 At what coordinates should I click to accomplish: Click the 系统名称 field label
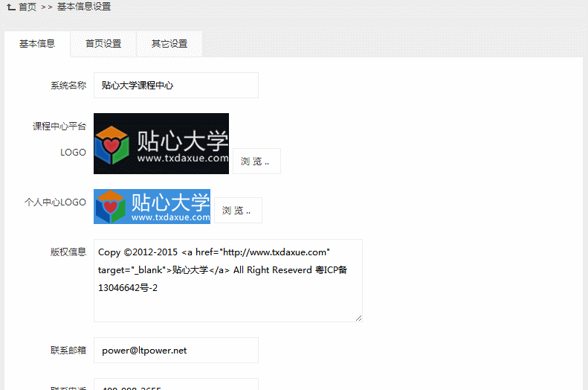pos(68,86)
